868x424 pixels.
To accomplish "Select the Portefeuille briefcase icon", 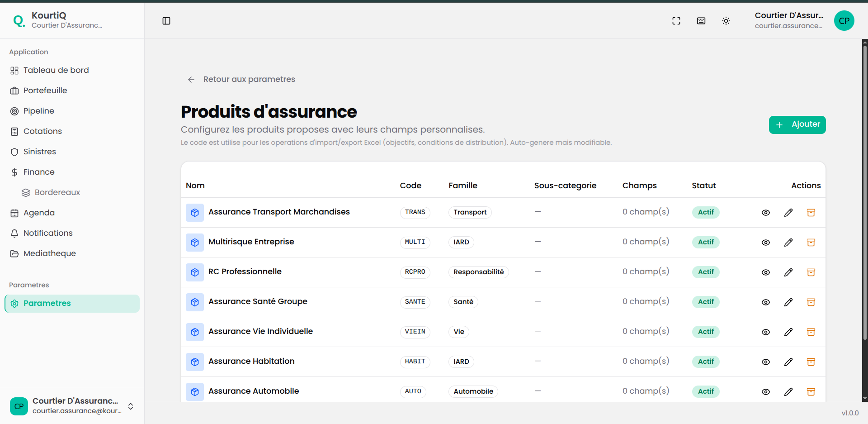I will tap(15, 91).
